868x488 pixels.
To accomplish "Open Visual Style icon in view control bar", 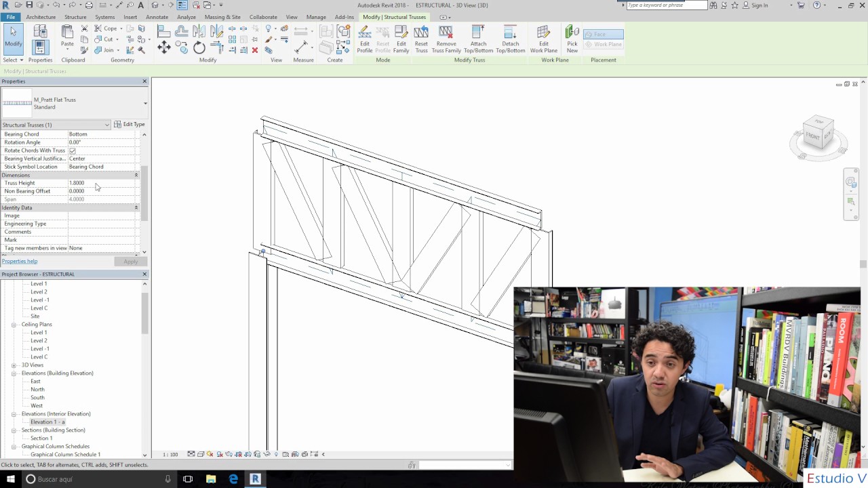I will tap(201, 454).
